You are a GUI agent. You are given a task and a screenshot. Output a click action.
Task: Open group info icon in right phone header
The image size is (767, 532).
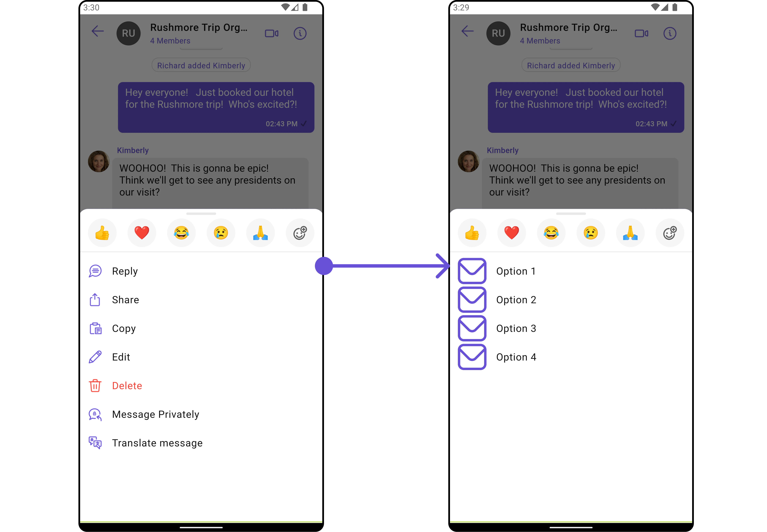[670, 33]
